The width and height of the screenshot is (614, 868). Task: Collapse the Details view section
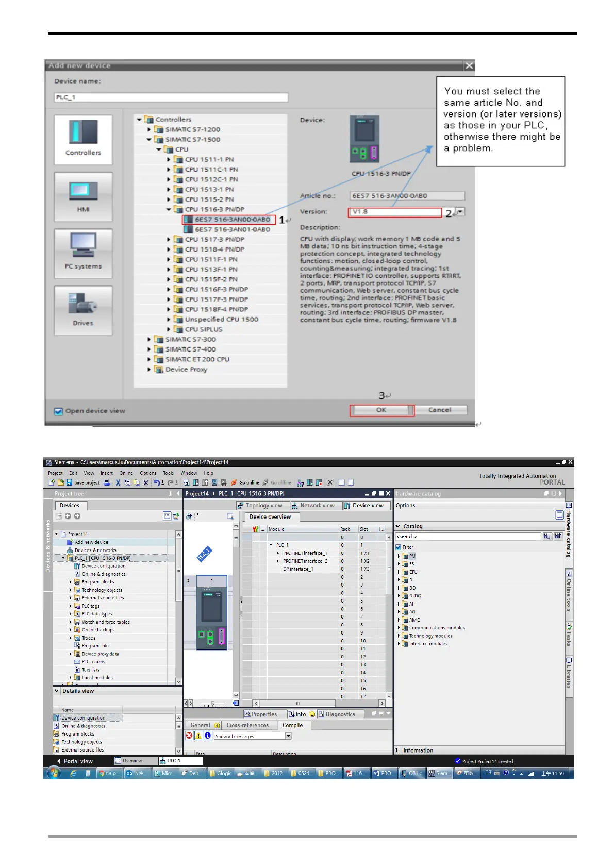[57, 691]
